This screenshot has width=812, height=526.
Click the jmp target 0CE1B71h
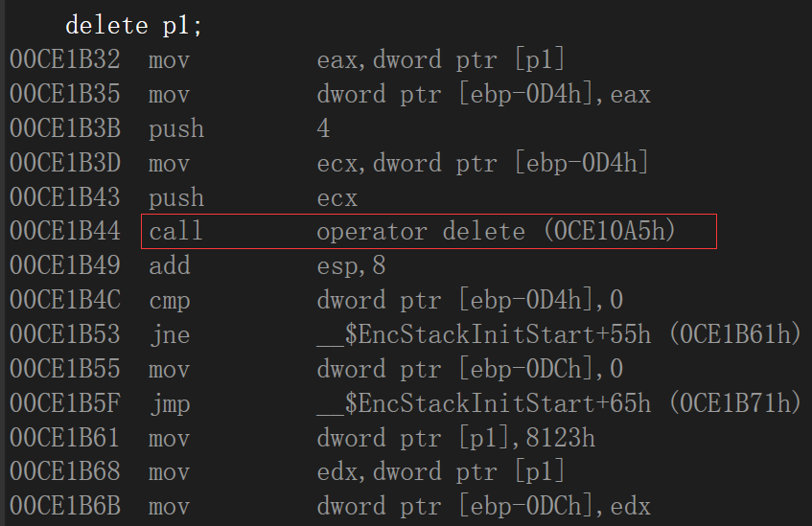pyautogui.click(x=735, y=403)
